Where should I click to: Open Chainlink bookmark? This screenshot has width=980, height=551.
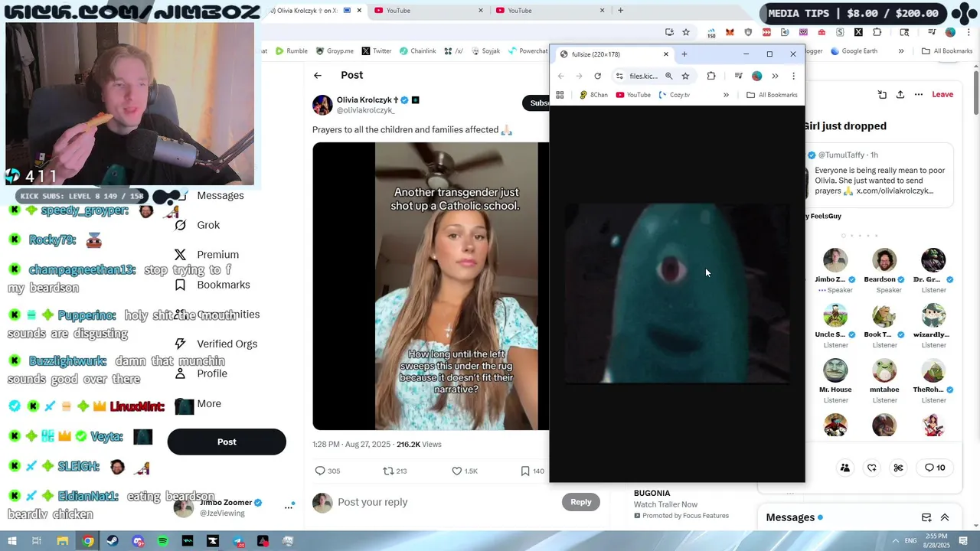[x=418, y=51]
